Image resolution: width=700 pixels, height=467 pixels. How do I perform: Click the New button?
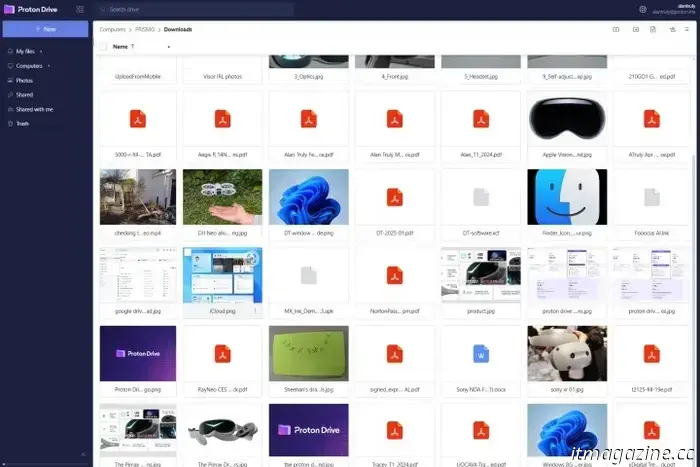point(46,29)
